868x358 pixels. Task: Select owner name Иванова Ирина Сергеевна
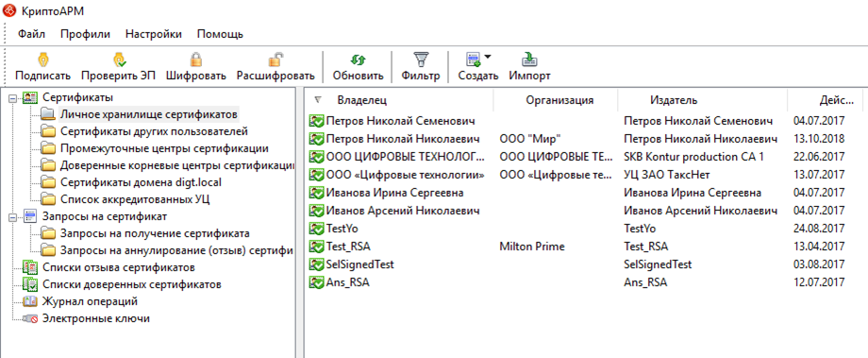[x=394, y=193]
